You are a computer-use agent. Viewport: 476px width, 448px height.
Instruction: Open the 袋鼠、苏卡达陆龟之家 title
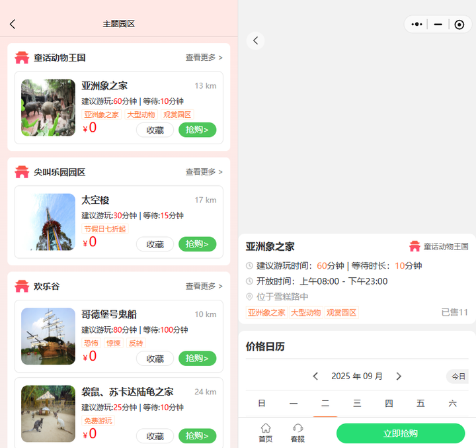(128, 392)
